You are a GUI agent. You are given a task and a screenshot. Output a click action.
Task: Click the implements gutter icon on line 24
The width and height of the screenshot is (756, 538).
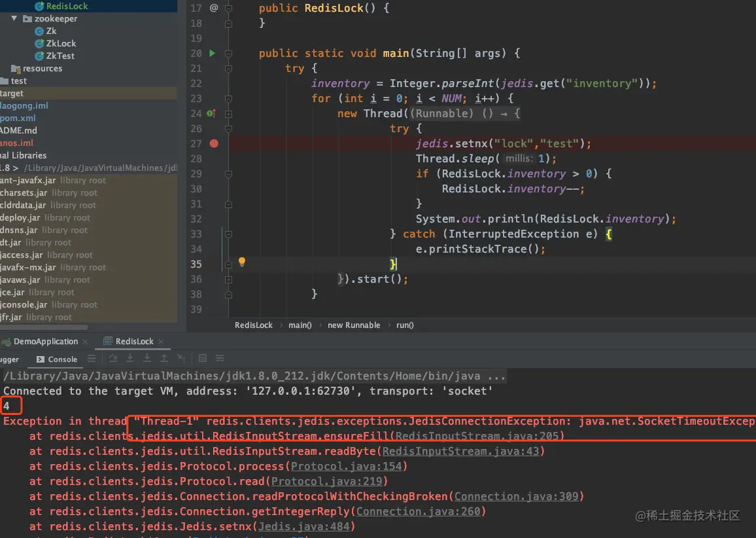click(211, 113)
